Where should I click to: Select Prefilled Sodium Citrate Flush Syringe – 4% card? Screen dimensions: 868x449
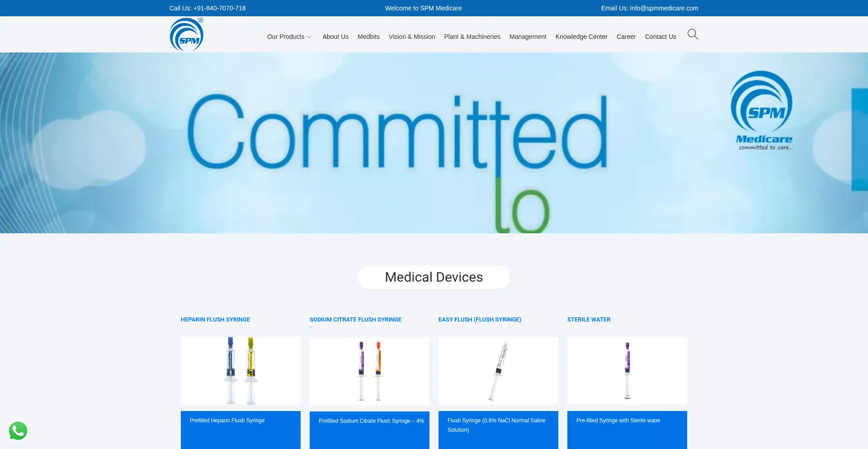click(369, 430)
